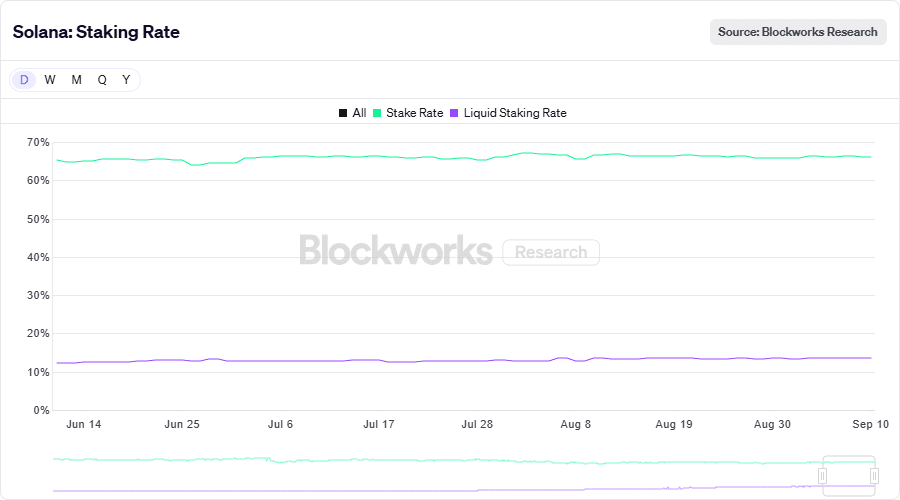Screen dimensions: 900x500
Task: Click the Jun 14 date label
Action: 84,424
